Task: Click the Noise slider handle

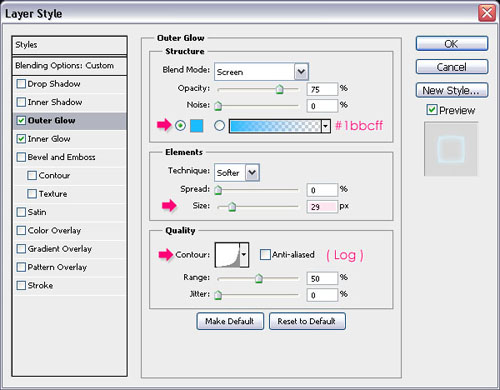Action: coord(218,106)
